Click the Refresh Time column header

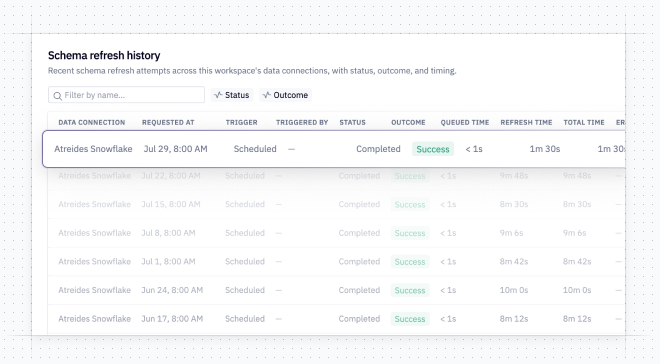(x=526, y=122)
